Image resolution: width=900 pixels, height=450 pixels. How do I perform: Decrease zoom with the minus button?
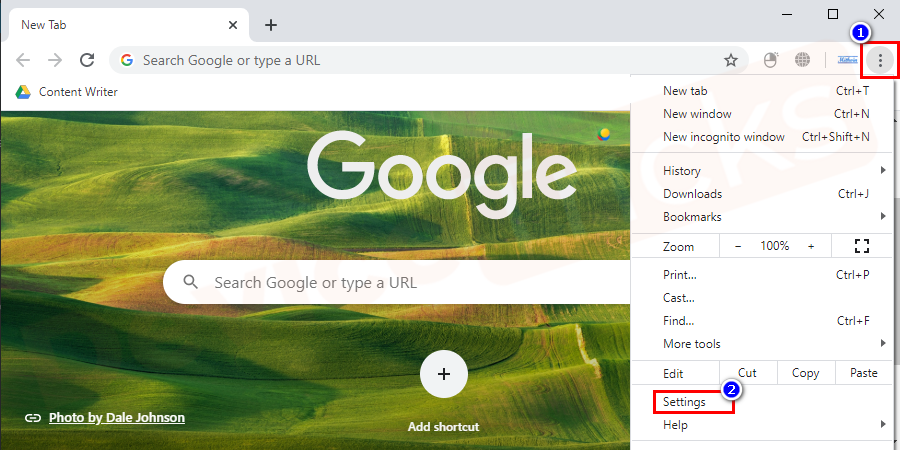[x=738, y=246]
